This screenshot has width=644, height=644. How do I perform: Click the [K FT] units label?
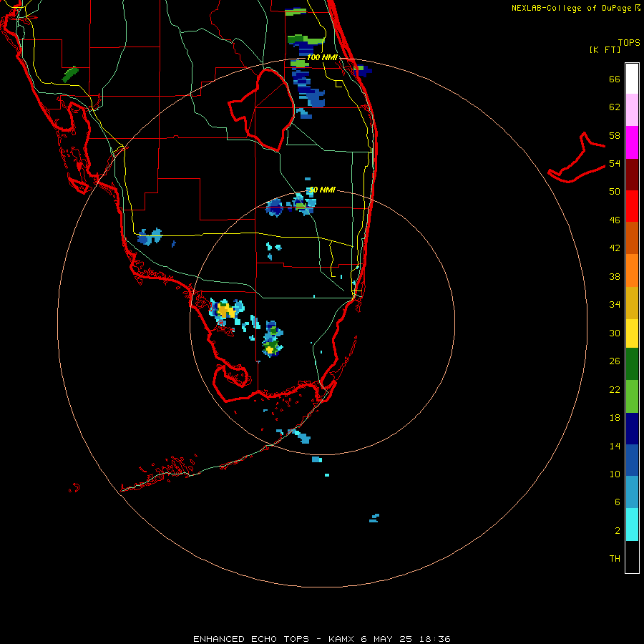[x=605, y=49]
